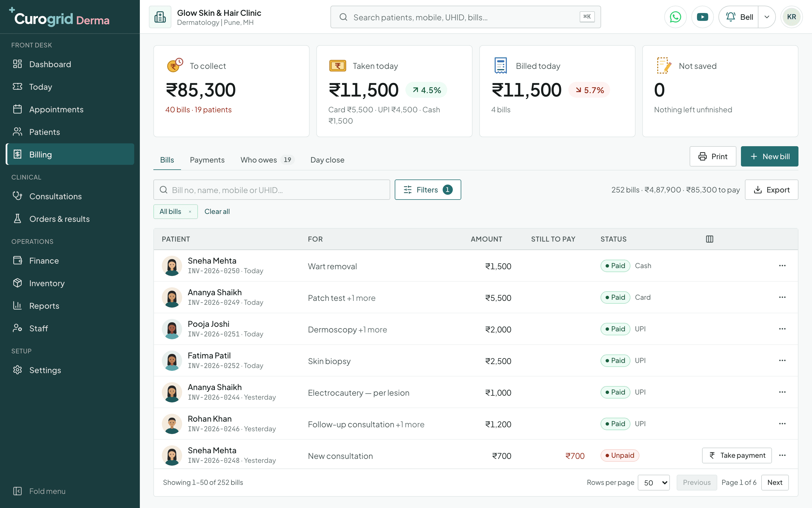Focus the bill number search field
The height and width of the screenshot is (508, 812).
[272, 189]
